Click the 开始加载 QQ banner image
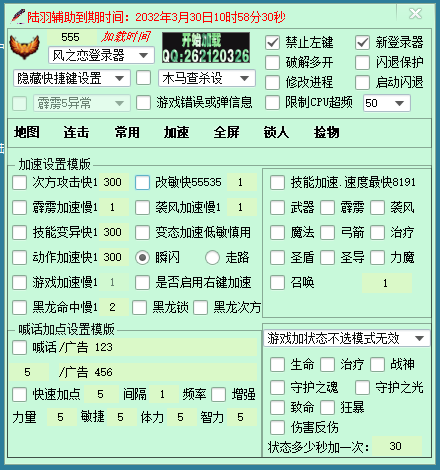The height and width of the screenshot is (470, 440). click(206, 47)
